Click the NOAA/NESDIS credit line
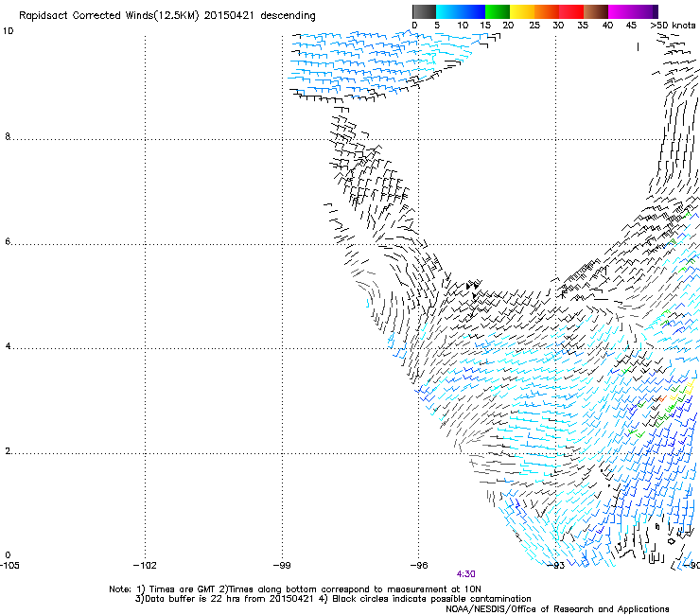 [557, 609]
